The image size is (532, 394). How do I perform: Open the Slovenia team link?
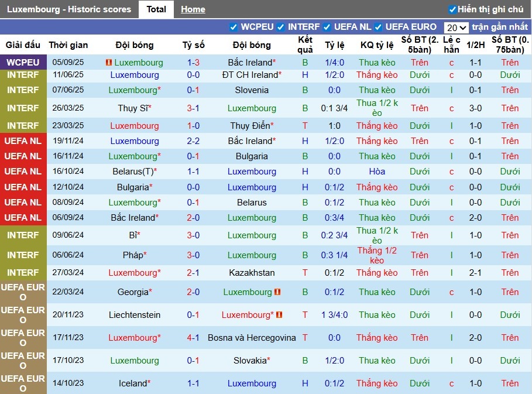(252, 90)
